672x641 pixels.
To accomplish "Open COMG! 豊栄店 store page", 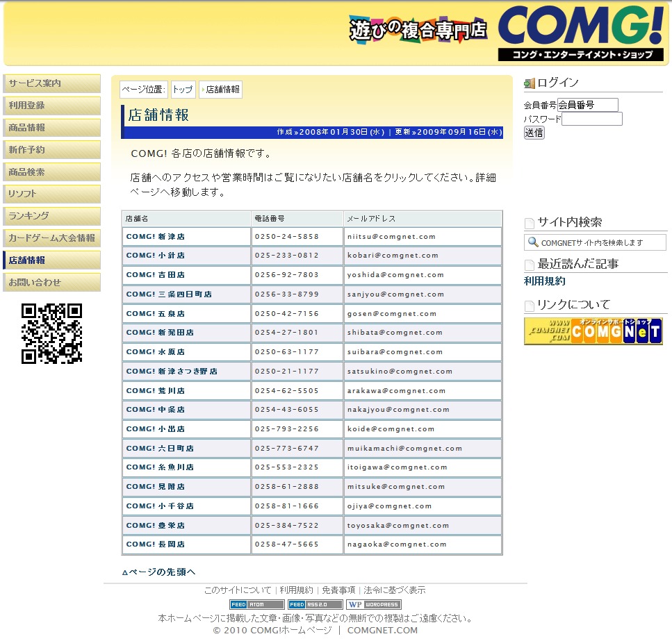I will 156,526.
